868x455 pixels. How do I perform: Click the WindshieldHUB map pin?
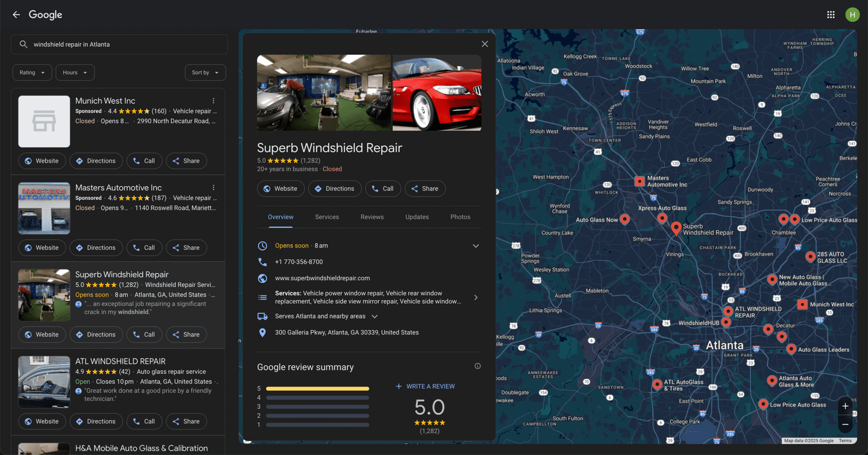(x=726, y=322)
